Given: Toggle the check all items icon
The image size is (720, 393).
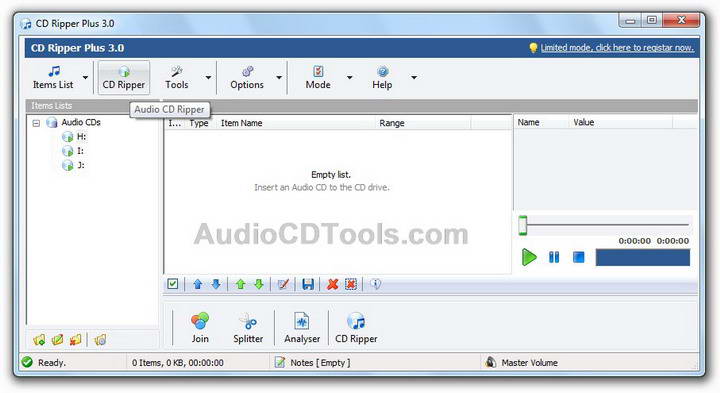Looking at the screenshot, I should 173,284.
